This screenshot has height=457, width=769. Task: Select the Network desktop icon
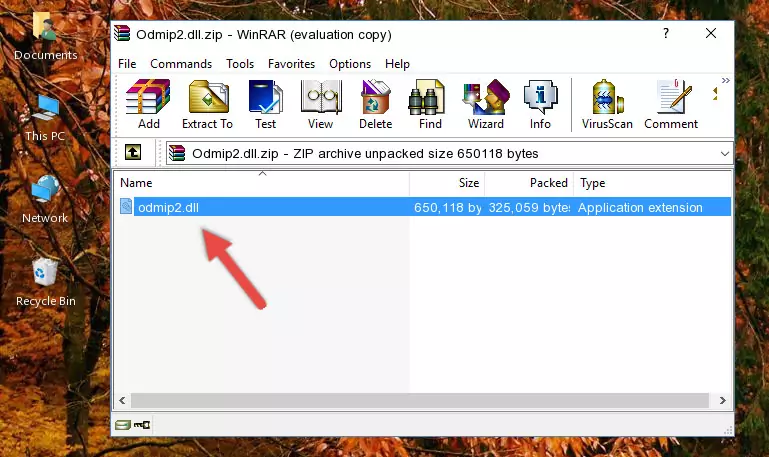coord(45,199)
